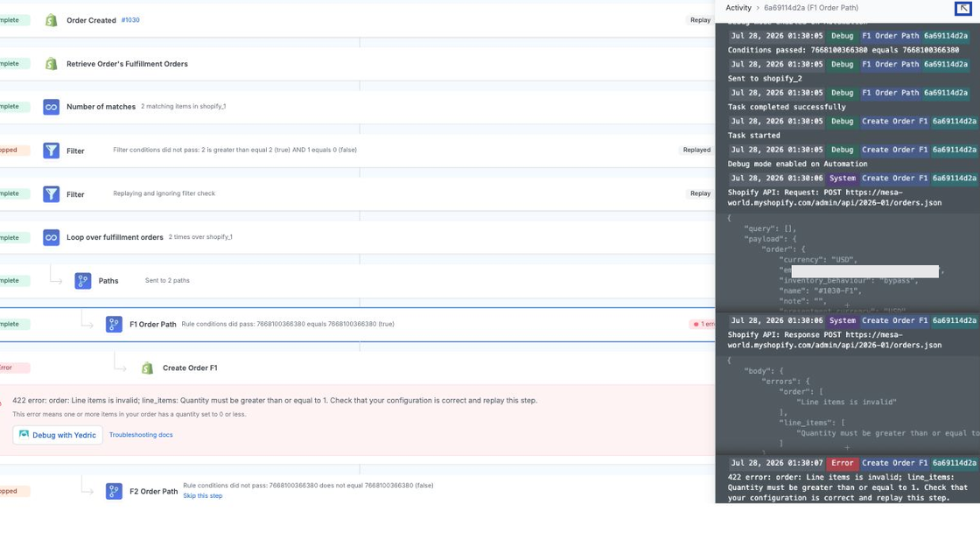Click the '2 times over shopify_1' text

pos(200,237)
